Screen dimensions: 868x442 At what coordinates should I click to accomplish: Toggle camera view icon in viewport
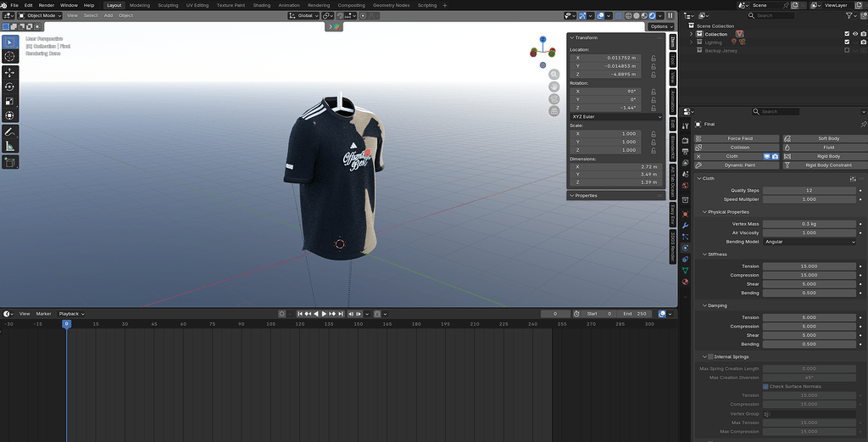[x=554, y=98]
